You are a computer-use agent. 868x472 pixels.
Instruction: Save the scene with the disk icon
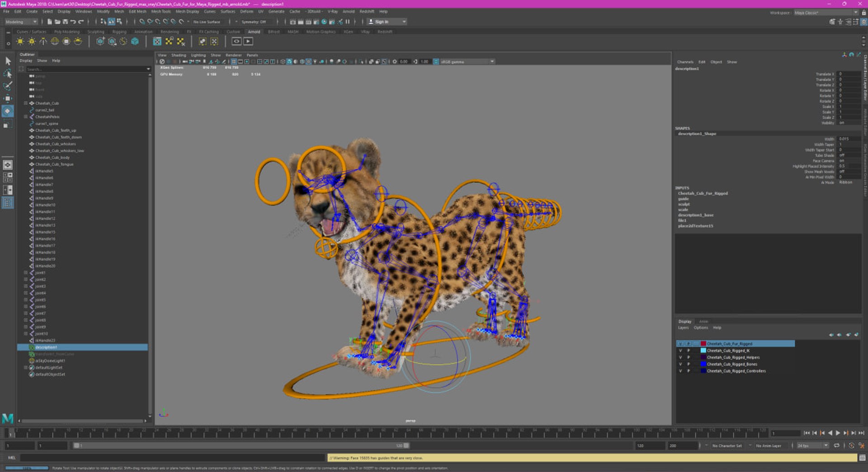pos(65,22)
